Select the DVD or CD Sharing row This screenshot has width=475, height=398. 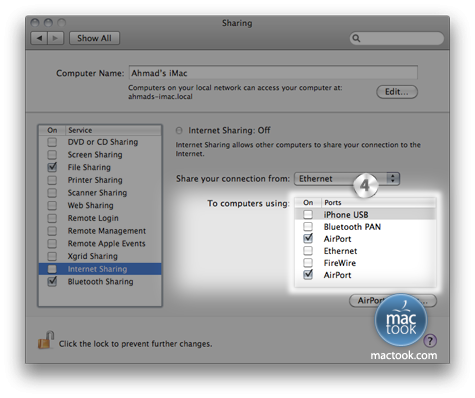point(100,142)
